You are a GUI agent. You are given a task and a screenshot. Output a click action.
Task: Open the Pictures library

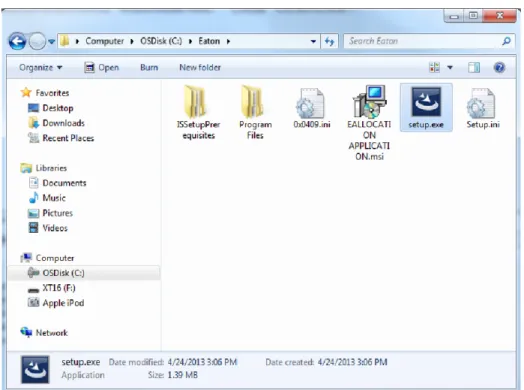coord(57,213)
